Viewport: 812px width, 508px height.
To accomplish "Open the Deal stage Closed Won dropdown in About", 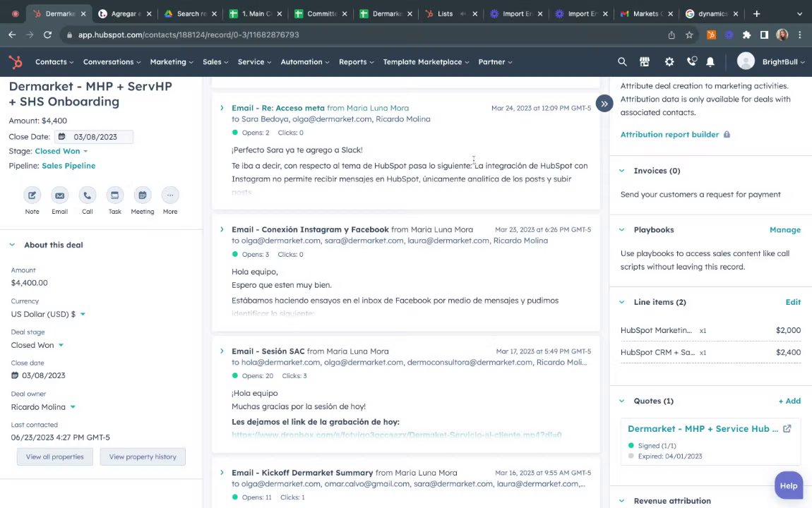I will coord(37,345).
